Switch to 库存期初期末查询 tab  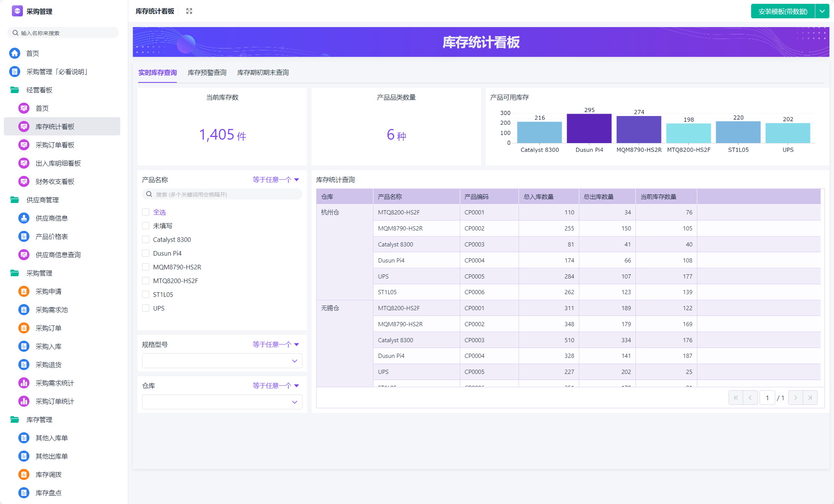coord(263,72)
